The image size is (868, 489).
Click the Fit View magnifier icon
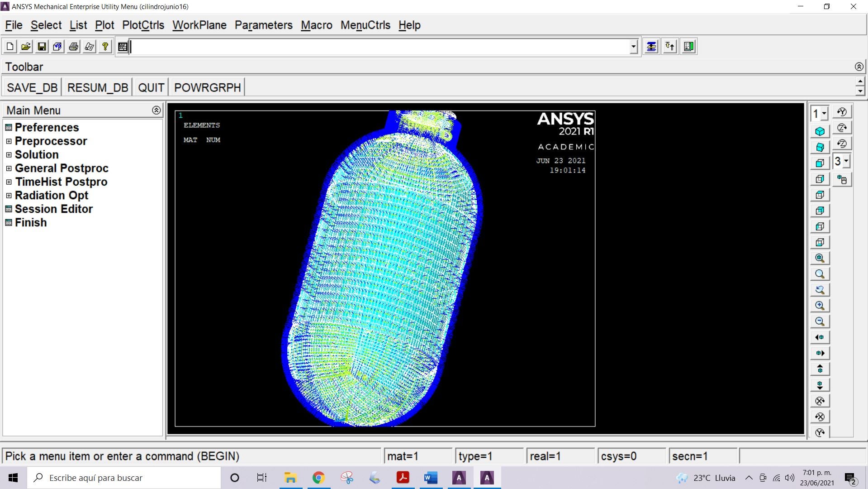820,258
